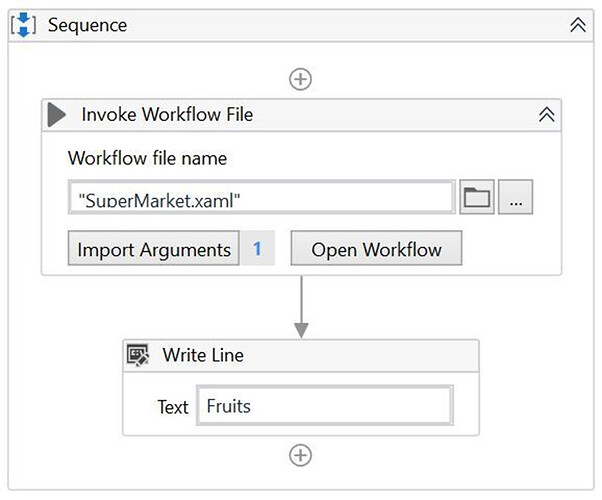Collapse the Invoke Workflow File activity
Viewport: 602px width, 500px height.
coord(547,114)
